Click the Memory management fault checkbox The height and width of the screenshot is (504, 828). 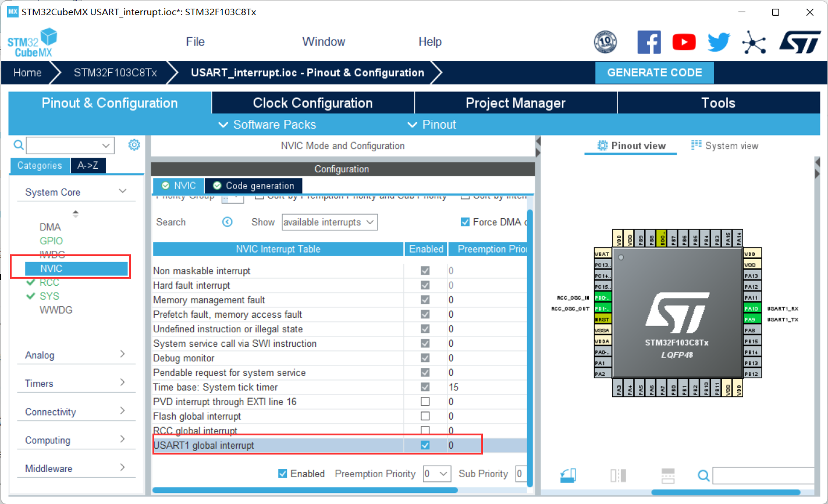point(425,300)
